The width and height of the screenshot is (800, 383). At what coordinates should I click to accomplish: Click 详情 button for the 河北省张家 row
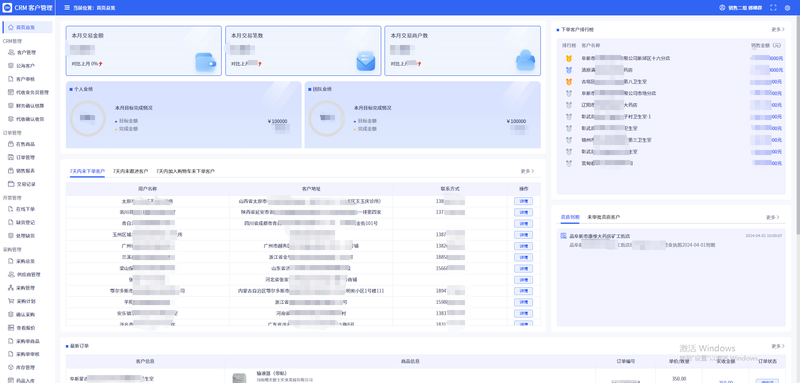pyautogui.click(x=523, y=280)
